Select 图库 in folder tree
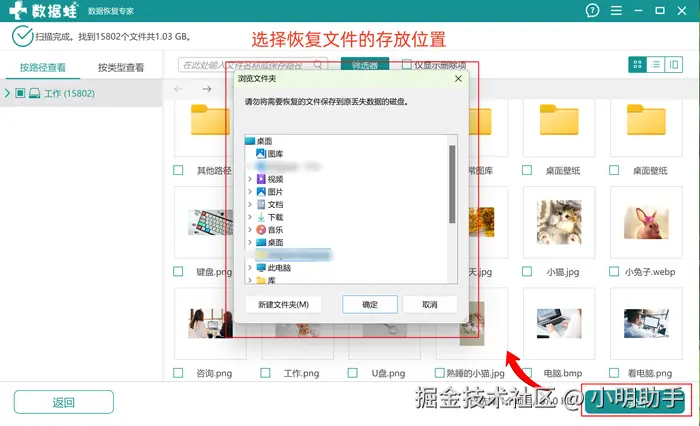 (x=269, y=154)
